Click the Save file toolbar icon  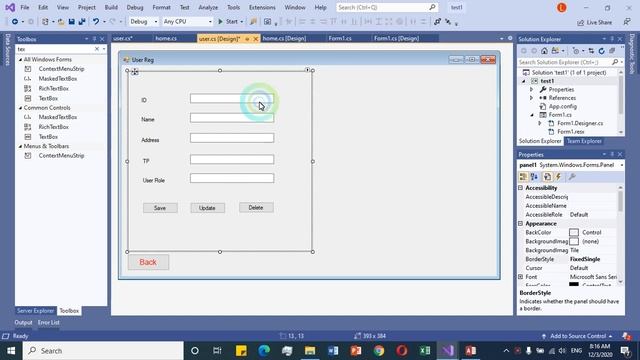(x=71, y=22)
